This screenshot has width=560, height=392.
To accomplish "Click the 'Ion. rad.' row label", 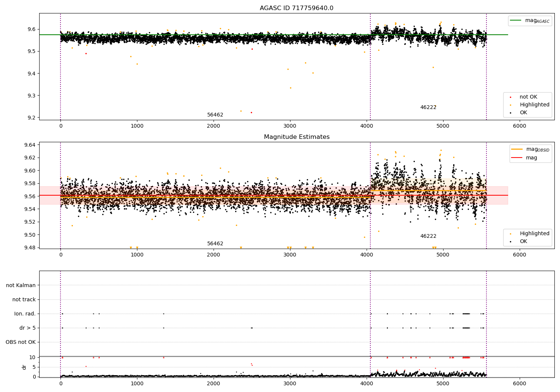I will (x=25, y=314).
